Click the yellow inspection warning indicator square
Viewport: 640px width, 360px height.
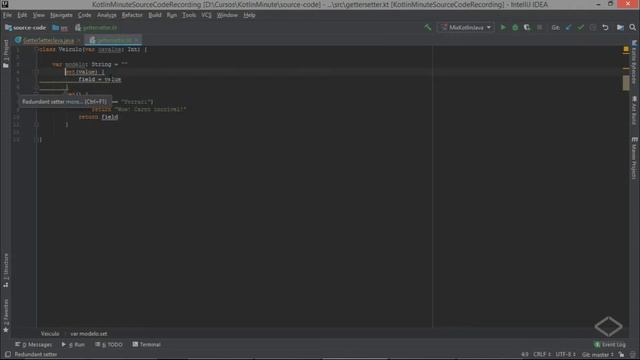click(x=626, y=49)
